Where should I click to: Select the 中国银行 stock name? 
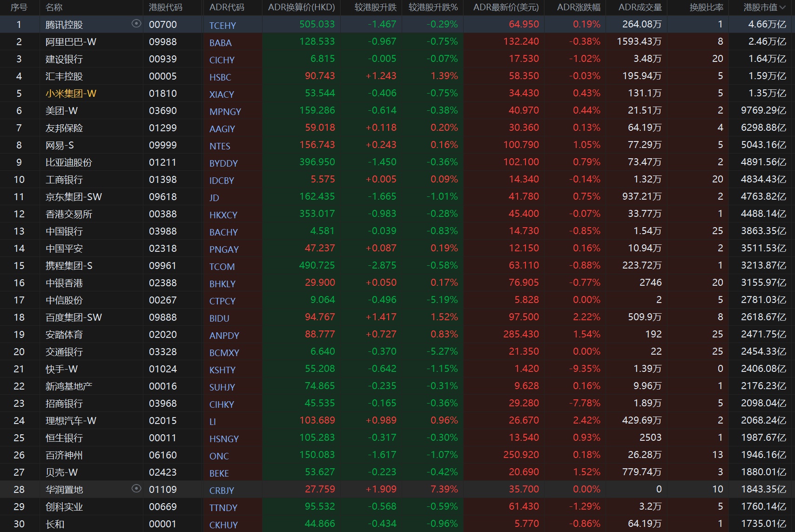64,231
